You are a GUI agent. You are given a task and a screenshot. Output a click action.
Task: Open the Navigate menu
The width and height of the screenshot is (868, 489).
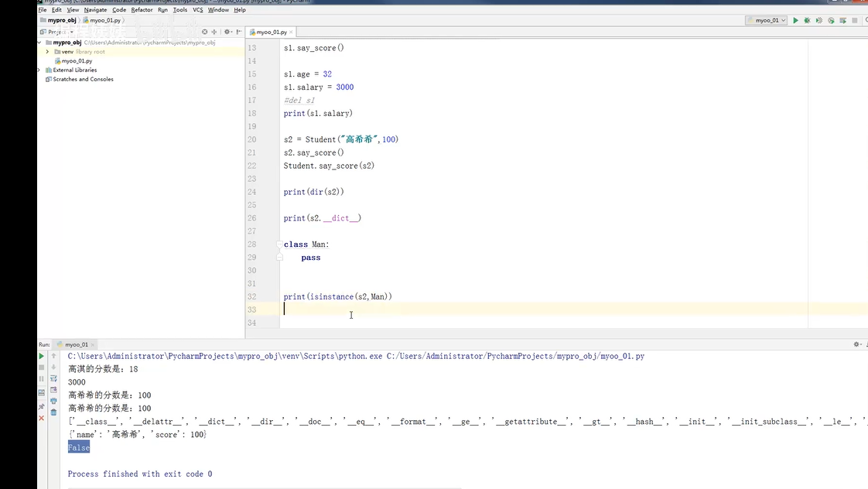click(x=95, y=10)
